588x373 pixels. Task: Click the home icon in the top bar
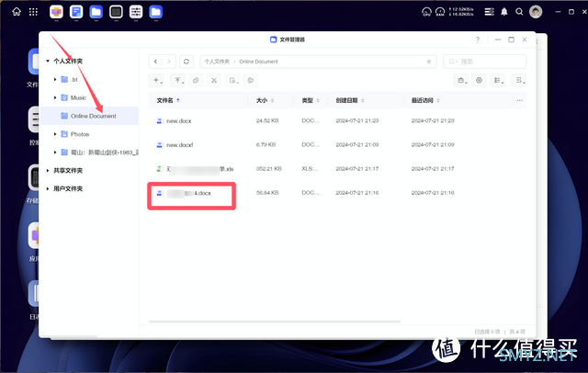click(x=17, y=12)
